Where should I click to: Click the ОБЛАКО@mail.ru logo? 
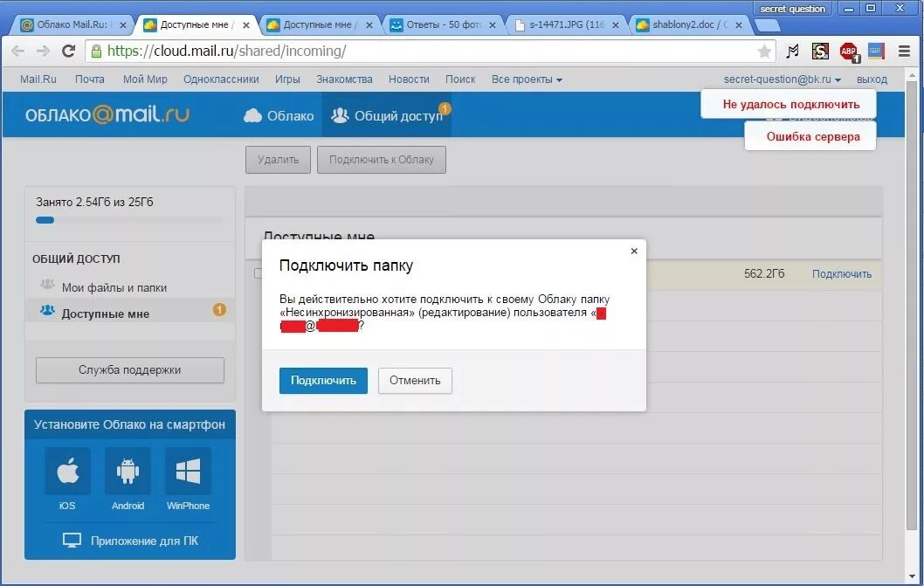(x=107, y=114)
